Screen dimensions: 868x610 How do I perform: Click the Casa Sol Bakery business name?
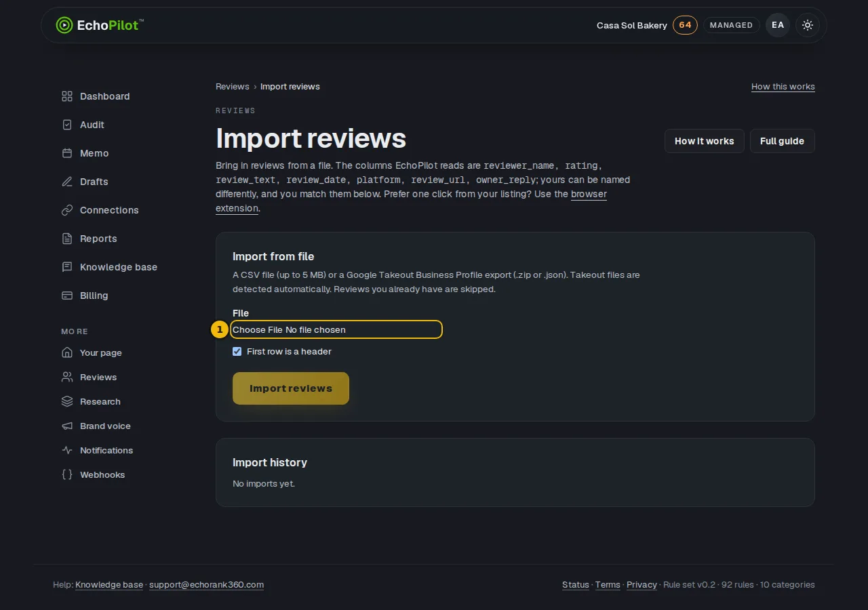pos(632,25)
